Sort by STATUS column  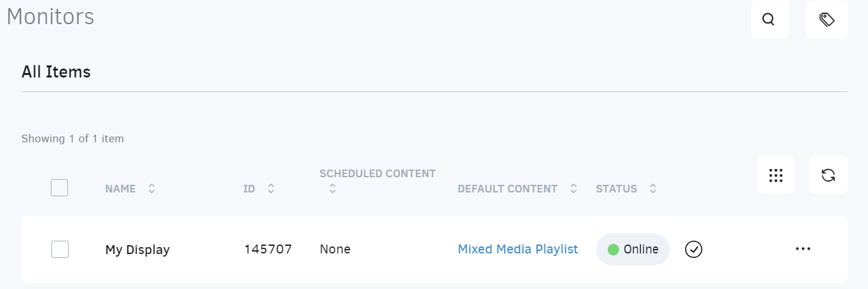click(653, 189)
